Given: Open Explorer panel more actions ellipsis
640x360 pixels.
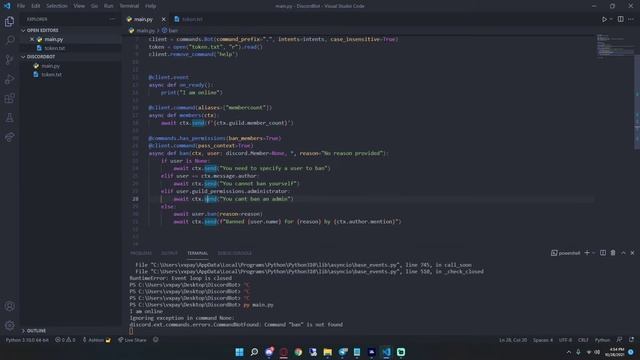Looking at the screenshot, I should click(x=112, y=19).
